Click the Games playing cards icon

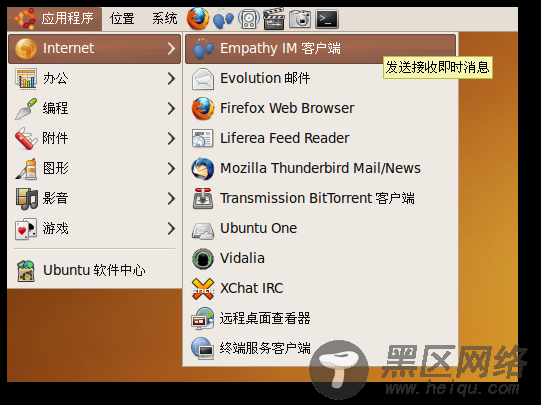tap(26, 229)
